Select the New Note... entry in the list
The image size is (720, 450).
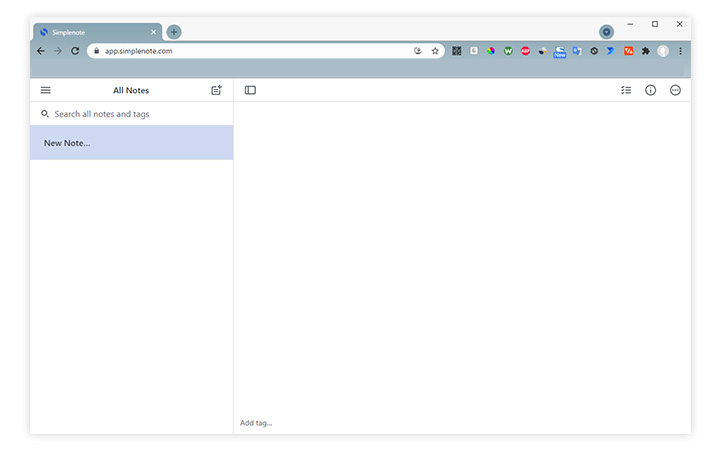click(131, 143)
